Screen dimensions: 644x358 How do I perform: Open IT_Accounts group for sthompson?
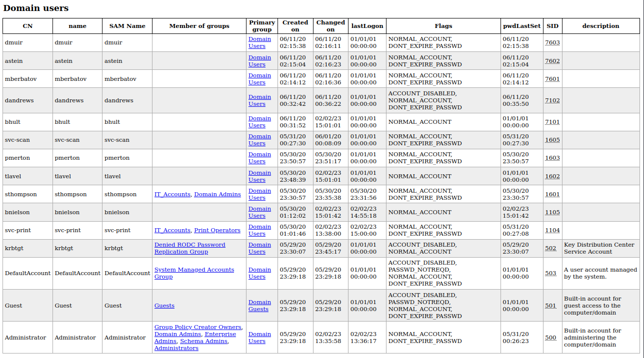click(x=172, y=194)
